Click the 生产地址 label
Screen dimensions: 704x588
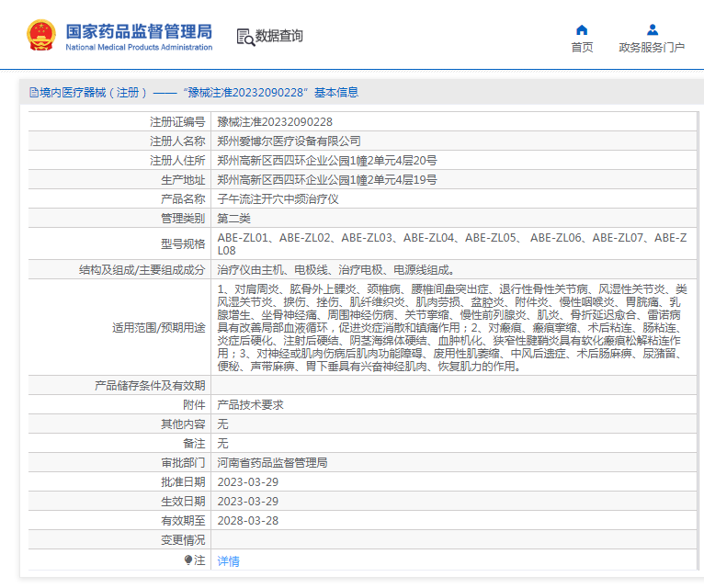click(183, 179)
